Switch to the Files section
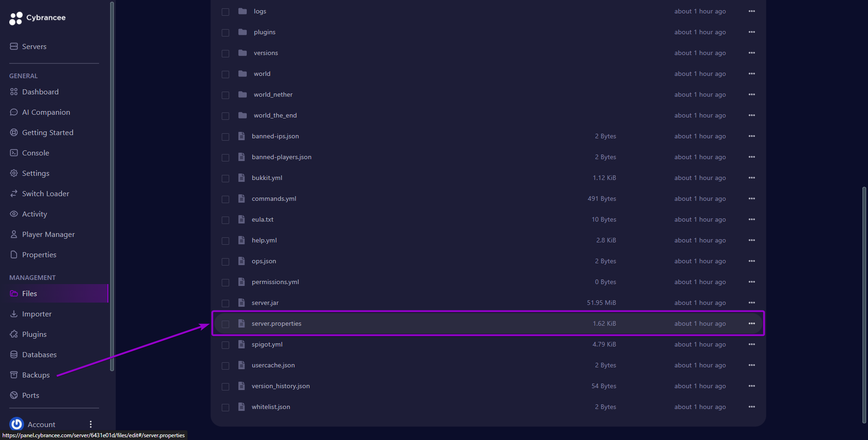The image size is (868, 440). (x=30, y=293)
